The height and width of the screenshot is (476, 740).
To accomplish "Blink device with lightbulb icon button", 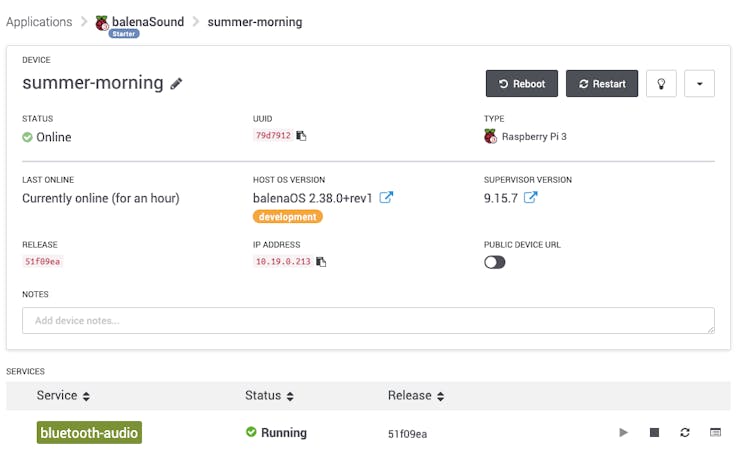I will point(661,84).
